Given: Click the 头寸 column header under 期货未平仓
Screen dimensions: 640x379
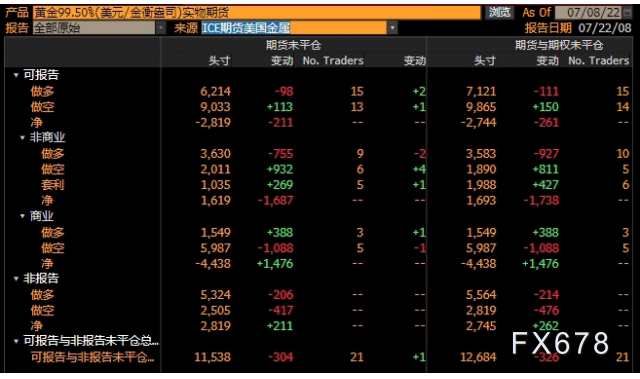Looking at the screenshot, I should (x=219, y=61).
